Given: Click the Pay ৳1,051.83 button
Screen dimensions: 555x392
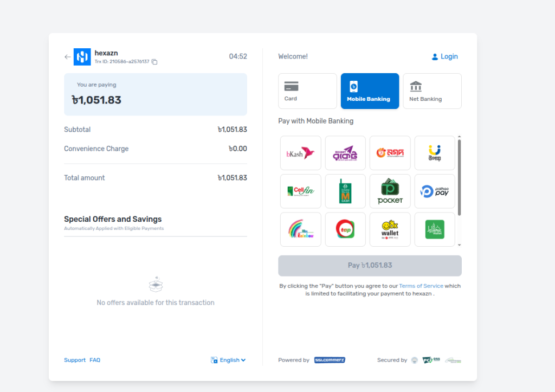Looking at the screenshot, I should pos(370,266).
